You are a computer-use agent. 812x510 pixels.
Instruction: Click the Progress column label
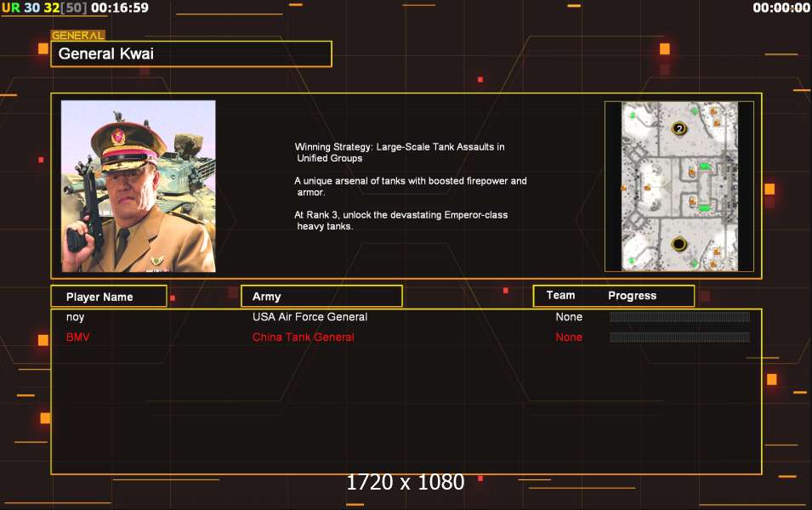pyautogui.click(x=632, y=296)
